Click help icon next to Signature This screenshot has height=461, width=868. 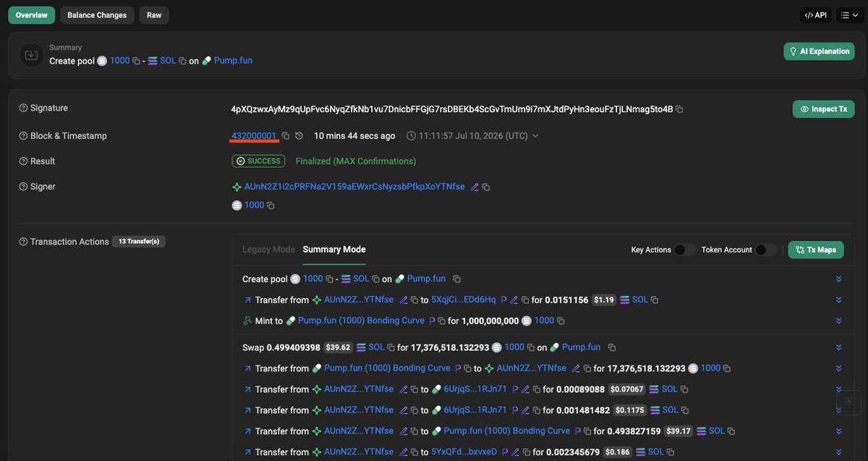[23, 108]
